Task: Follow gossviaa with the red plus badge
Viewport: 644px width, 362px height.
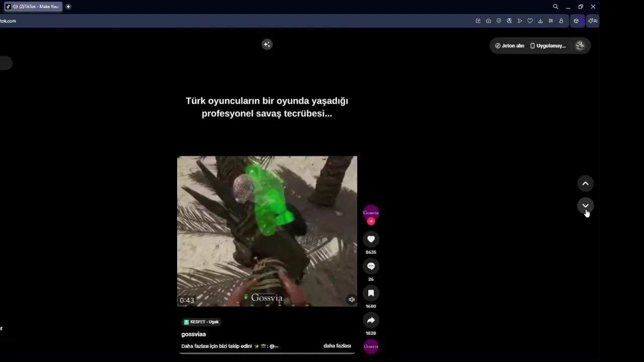Action: click(x=371, y=221)
